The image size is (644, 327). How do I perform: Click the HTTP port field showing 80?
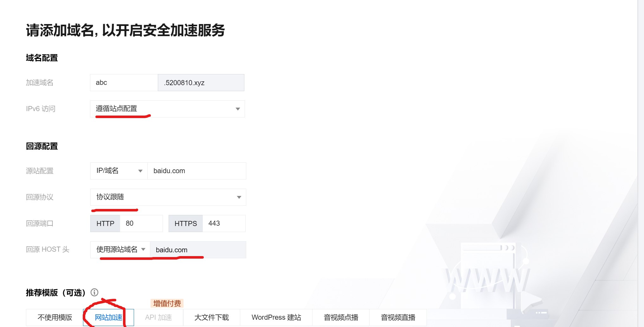click(141, 223)
